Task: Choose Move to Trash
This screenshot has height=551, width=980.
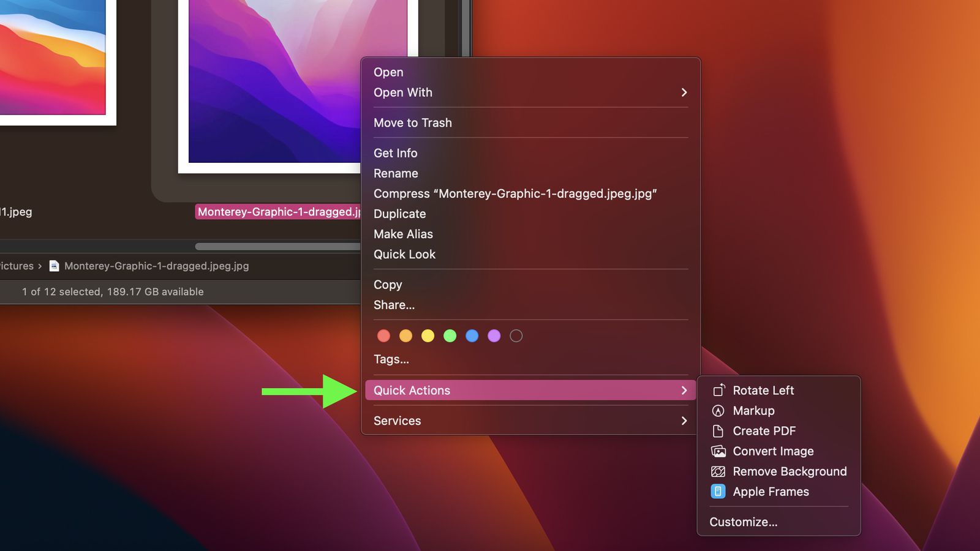Action: tap(413, 122)
